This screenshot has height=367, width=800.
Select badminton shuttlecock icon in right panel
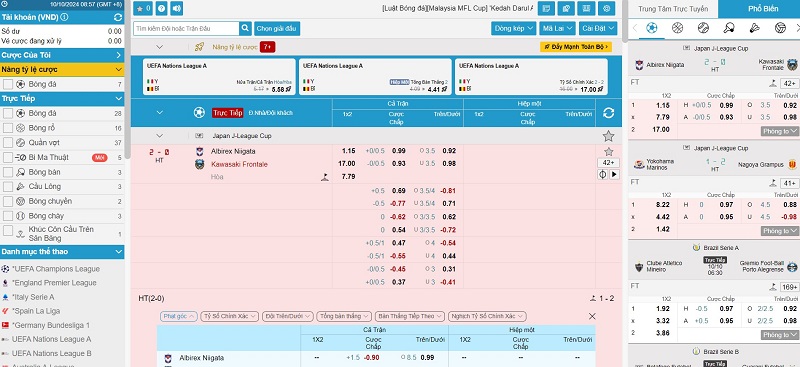[755, 28]
